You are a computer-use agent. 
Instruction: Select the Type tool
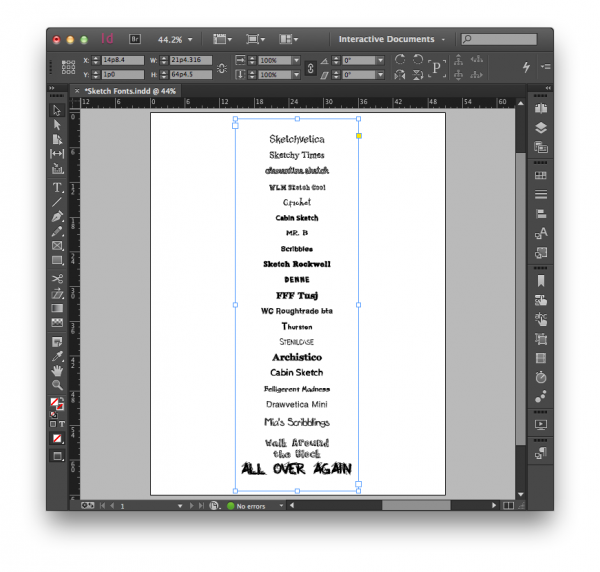pyautogui.click(x=57, y=187)
